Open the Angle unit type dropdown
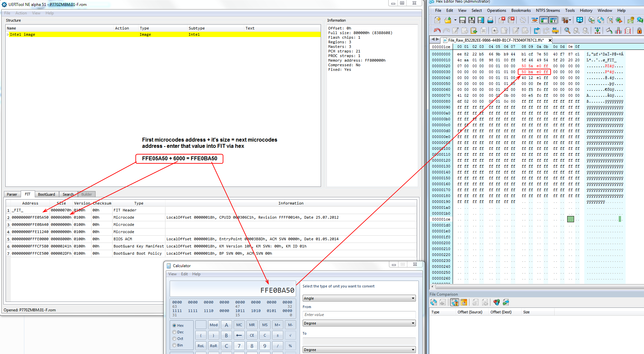The height and width of the screenshot is (354, 644). 359,298
